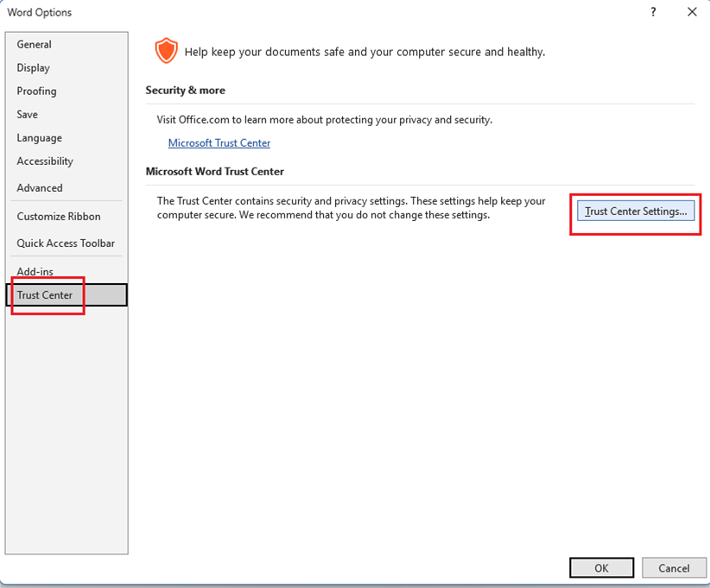The width and height of the screenshot is (710, 588).
Task: Open the Display settings page
Action: pos(34,67)
